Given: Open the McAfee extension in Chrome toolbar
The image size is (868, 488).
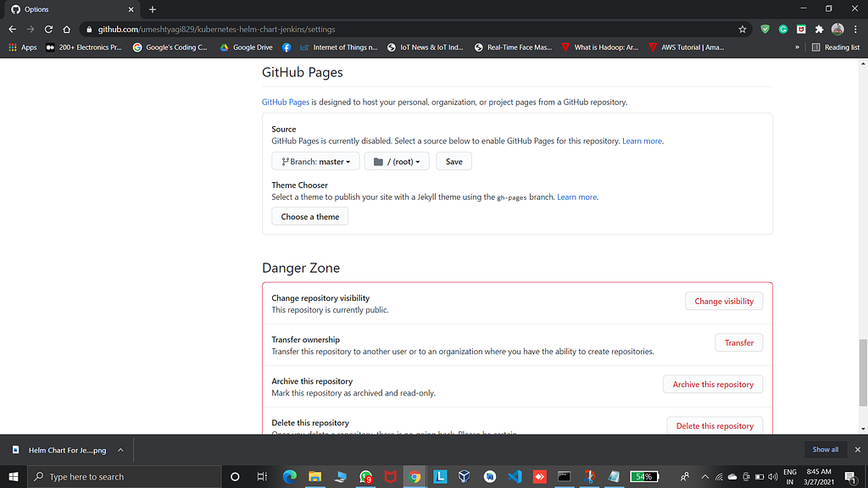Looking at the screenshot, I should [801, 30].
